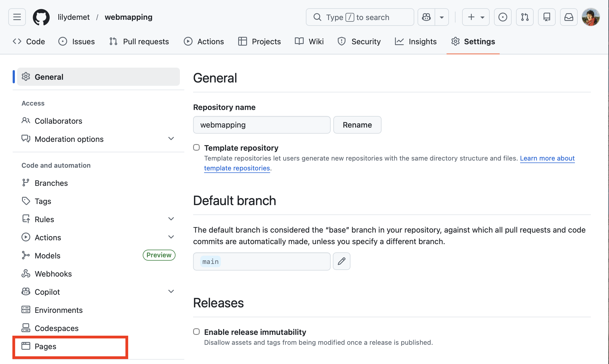
Task: Open the hamburger navigation menu
Action: [17, 17]
